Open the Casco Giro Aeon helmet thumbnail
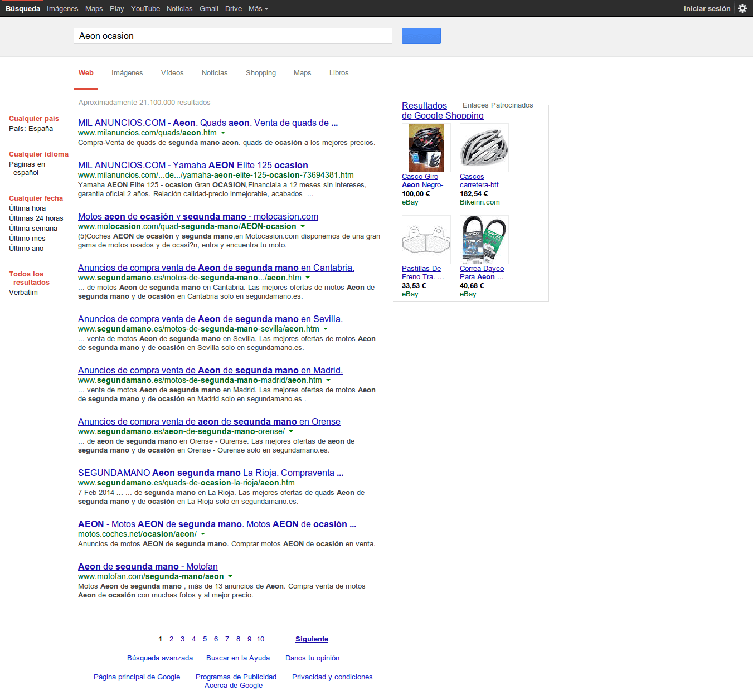This screenshot has width=753, height=700. (426, 148)
